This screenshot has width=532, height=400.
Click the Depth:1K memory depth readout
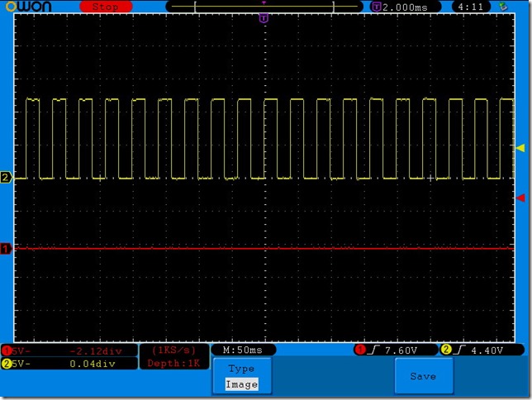(173, 364)
